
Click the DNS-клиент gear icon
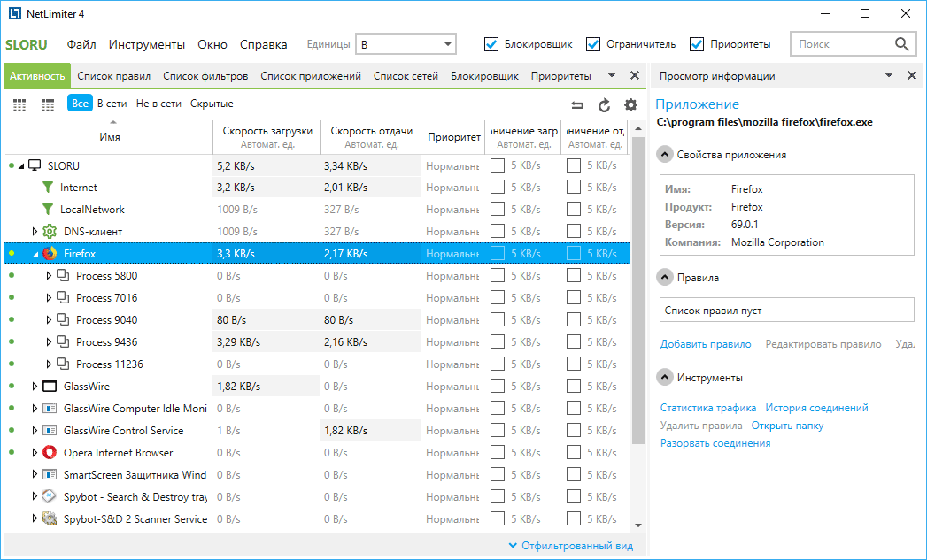[x=50, y=232]
